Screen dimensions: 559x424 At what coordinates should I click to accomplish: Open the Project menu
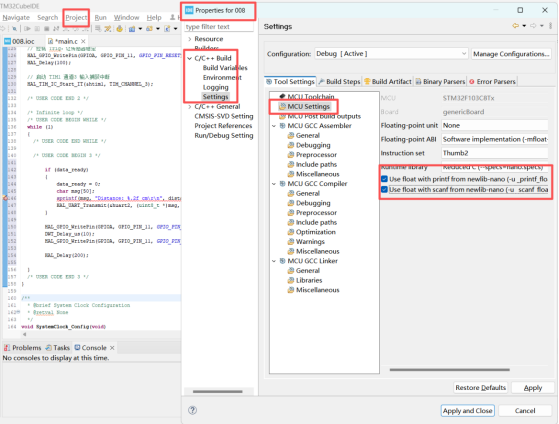(76, 17)
